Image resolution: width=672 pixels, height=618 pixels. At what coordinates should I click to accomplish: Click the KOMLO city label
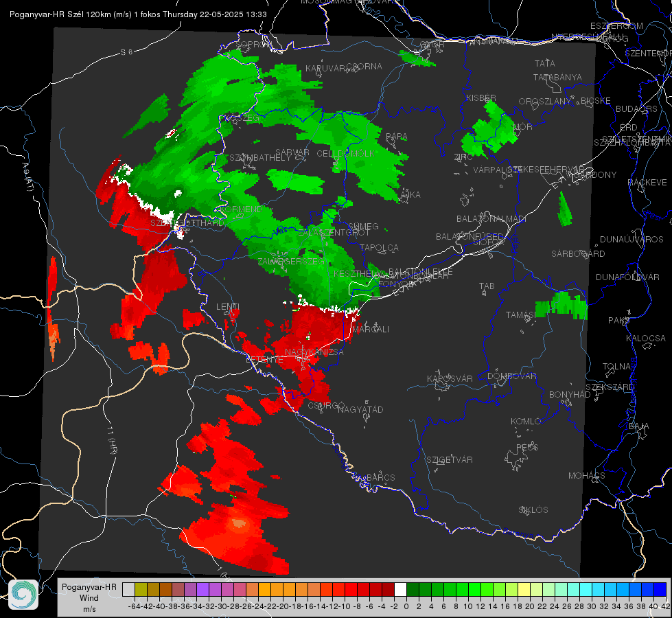pos(526,422)
